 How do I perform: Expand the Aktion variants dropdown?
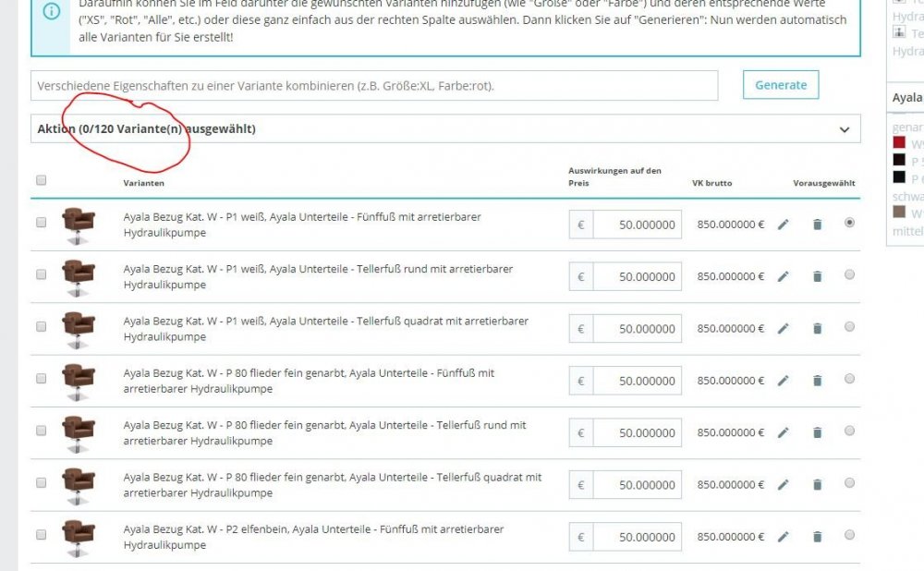(x=445, y=129)
